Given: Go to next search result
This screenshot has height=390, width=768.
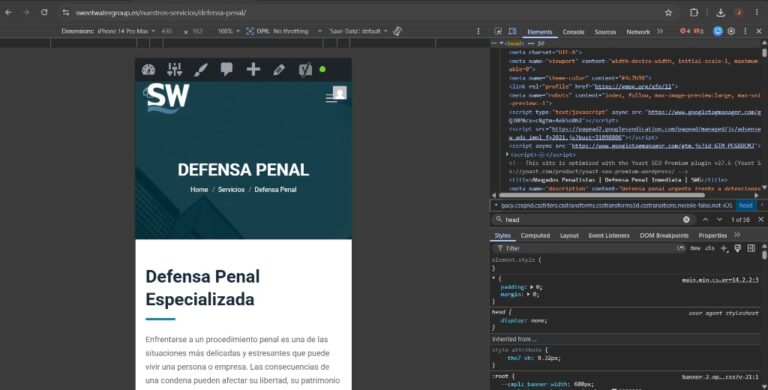Looking at the screenshot, I should 719,219.
